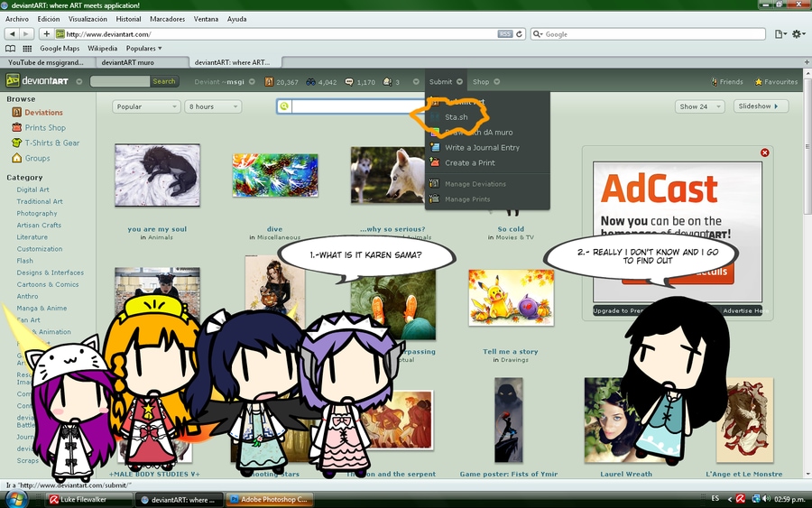Open the Wikipedia bookmark
The image size is (812, 508).
click(x=103, y=48)
